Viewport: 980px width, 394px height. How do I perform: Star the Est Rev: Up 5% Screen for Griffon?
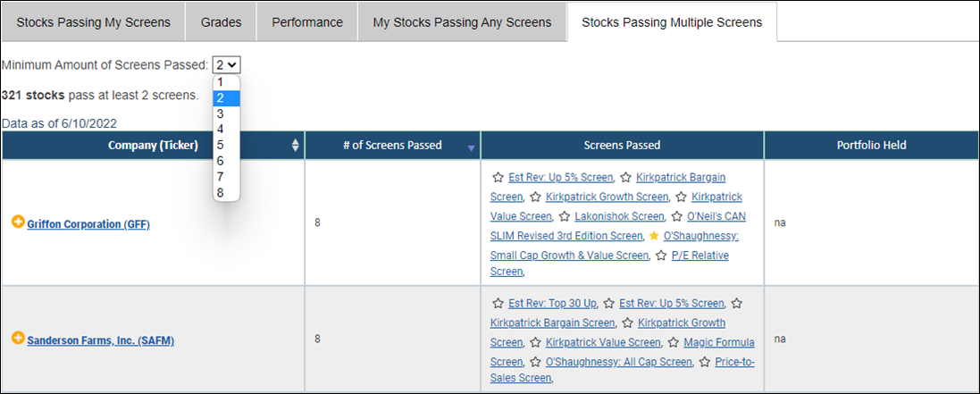pyautogui.click(x=498, y=177)
